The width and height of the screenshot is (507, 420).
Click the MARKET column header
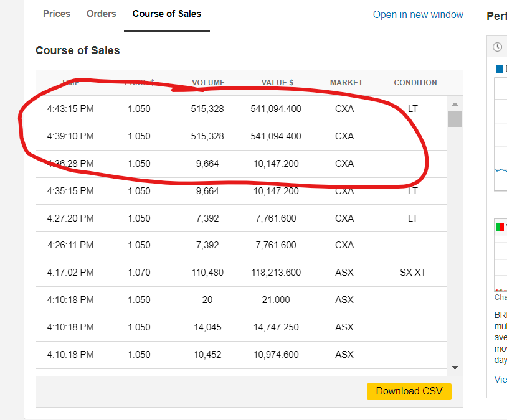346,82
